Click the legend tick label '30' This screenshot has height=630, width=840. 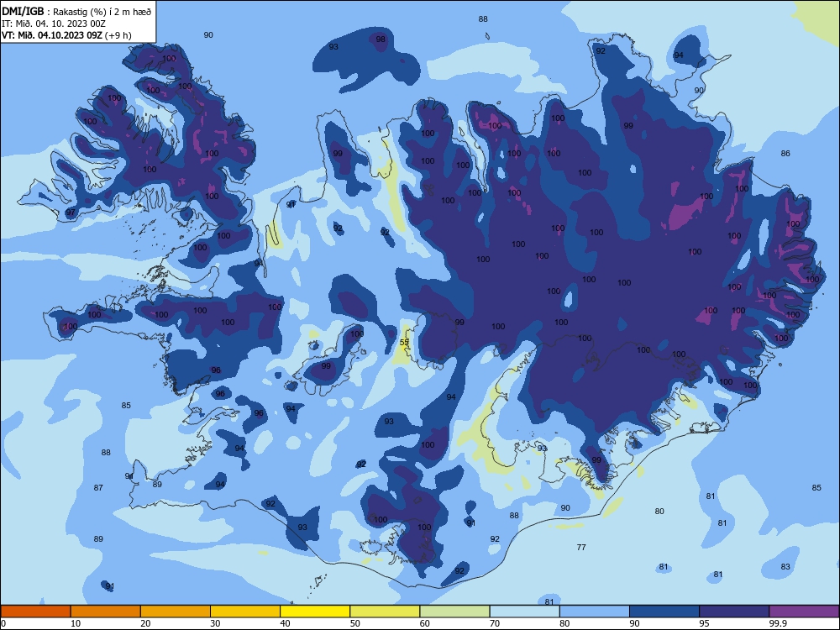pos(215,623)
